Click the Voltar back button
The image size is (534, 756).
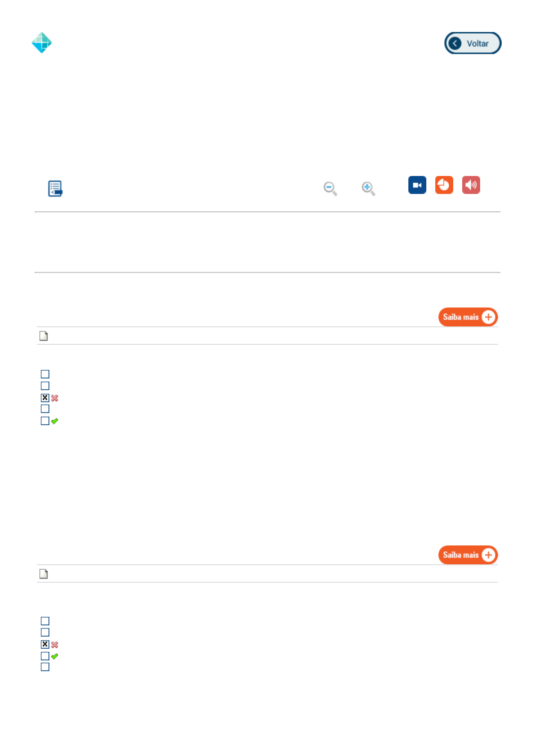473,43
